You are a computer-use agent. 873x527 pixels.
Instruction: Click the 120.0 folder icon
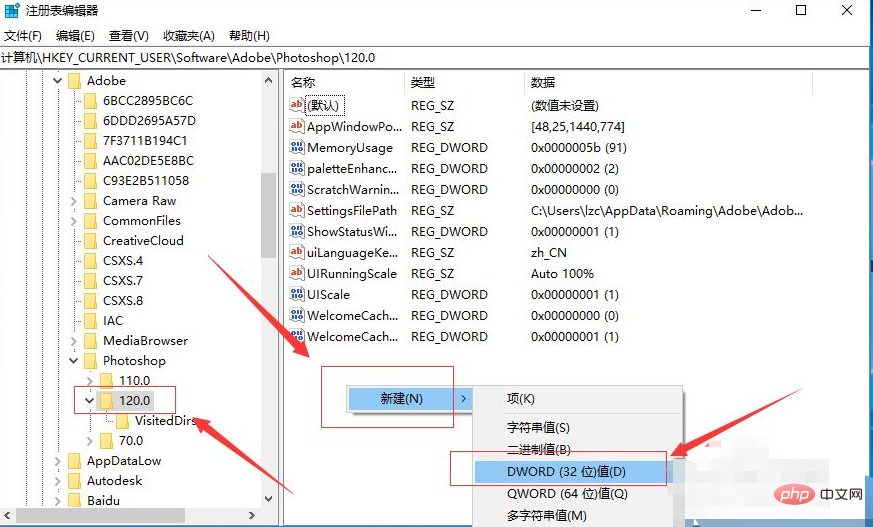[106, 401]
